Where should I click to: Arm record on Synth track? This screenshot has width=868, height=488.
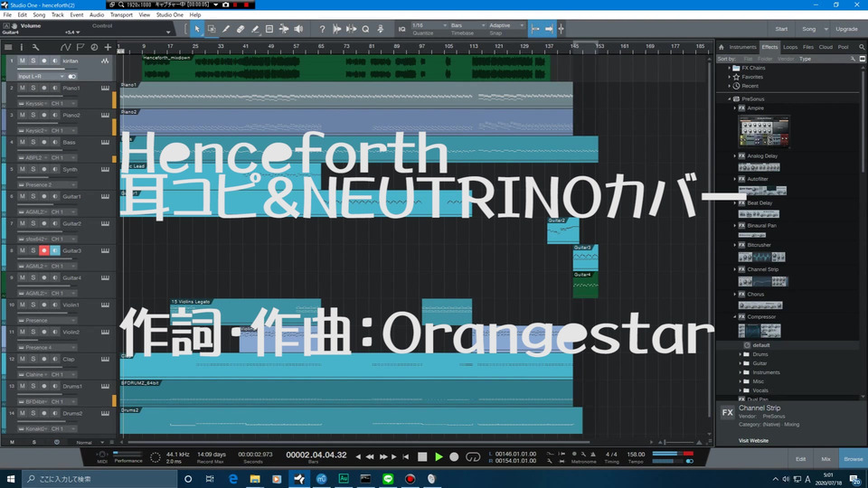[43, 169]
